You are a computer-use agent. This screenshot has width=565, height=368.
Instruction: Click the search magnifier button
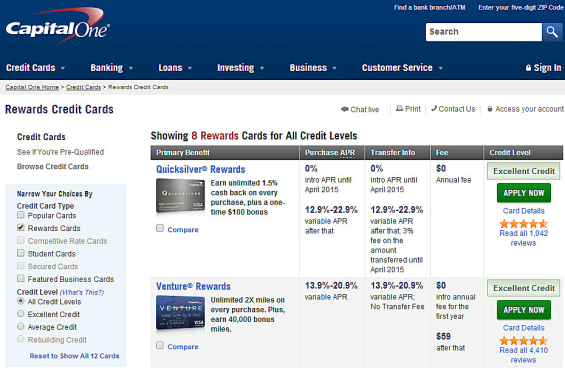(552, 32)
